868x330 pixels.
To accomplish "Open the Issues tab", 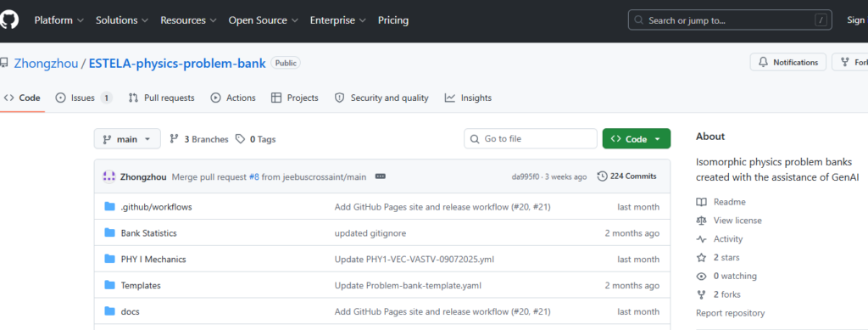I will (x=84, y=98).
